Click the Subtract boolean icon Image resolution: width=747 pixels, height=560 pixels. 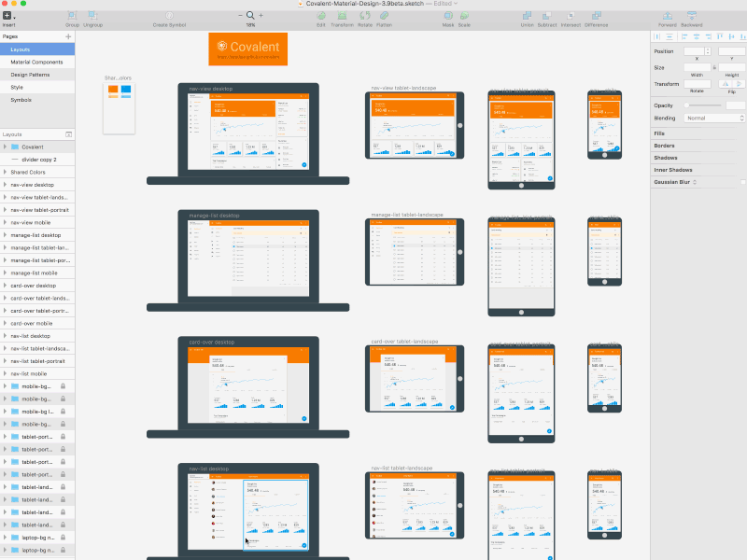click(546, 15)
